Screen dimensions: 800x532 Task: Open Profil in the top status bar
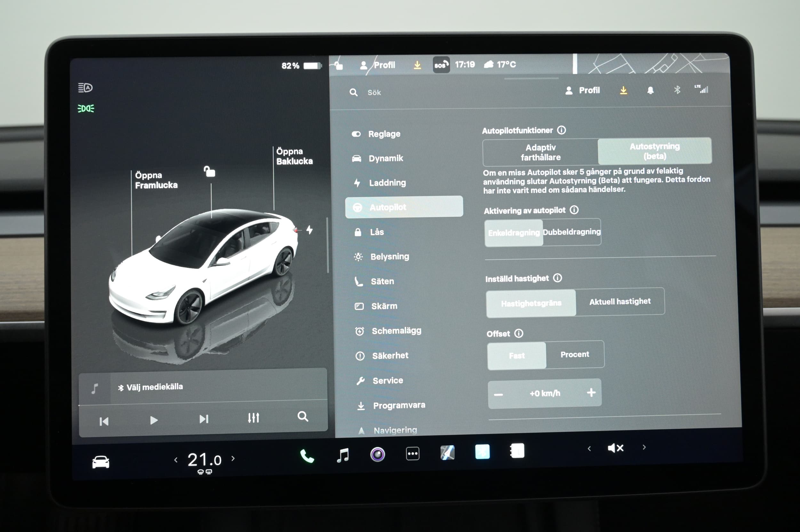(x=378, y=65)
